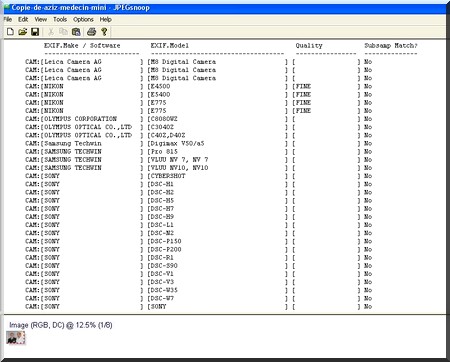Click the DSC-P150 model entry
The image size is (450, 362).
[x=166, y=241]
